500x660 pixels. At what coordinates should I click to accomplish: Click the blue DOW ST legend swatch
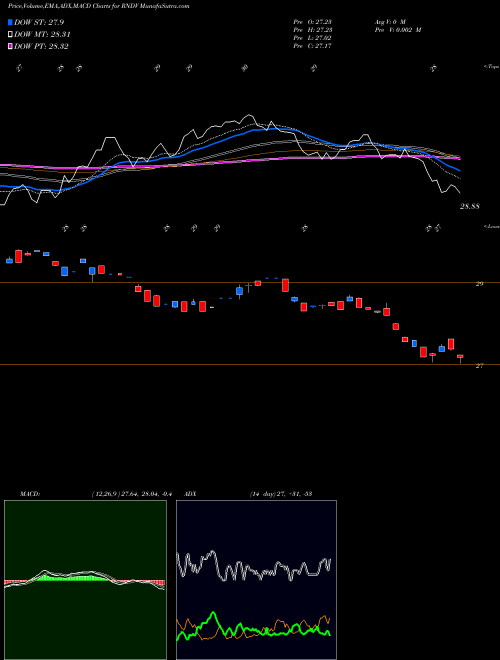pos(11,22)
